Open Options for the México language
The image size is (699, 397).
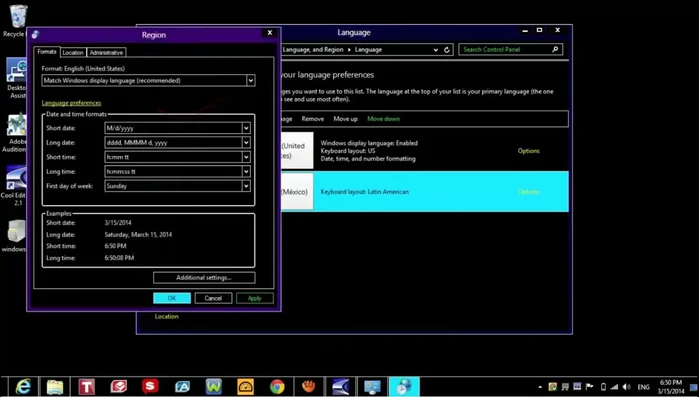529,192
